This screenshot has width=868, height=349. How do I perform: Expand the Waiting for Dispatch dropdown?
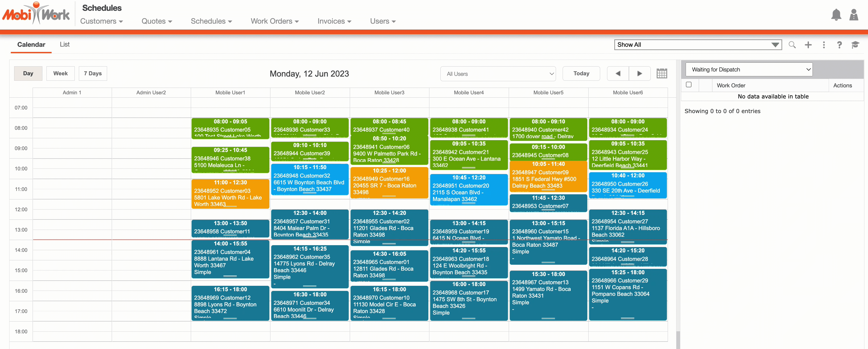pos(749,69)
